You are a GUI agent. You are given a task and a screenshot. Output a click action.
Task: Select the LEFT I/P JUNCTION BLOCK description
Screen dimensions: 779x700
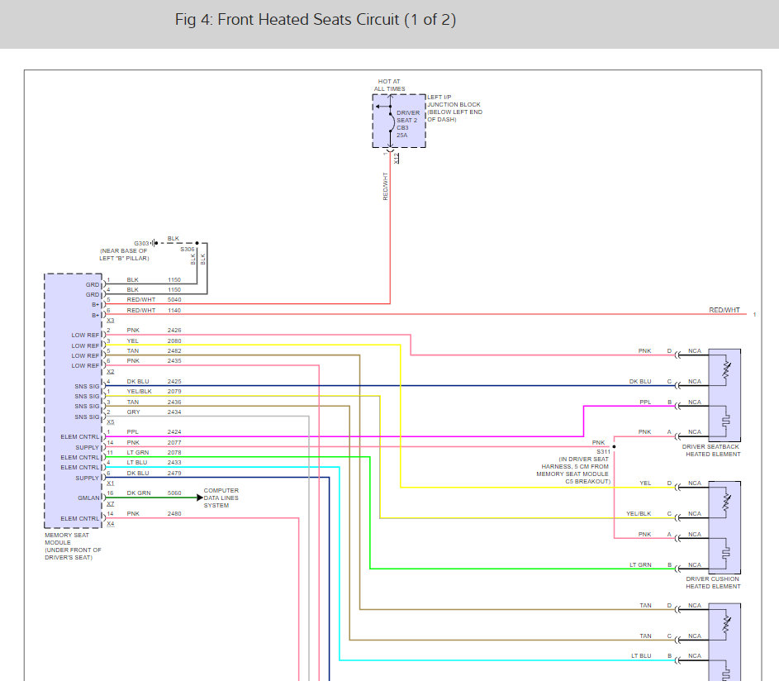(454, 108)
